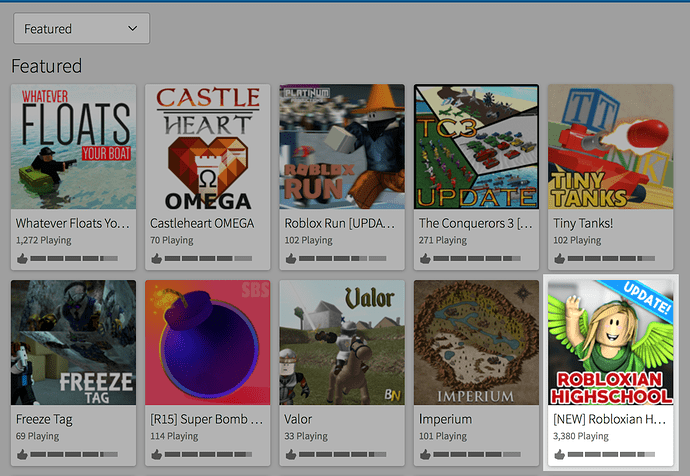Screen dimensions: 690x476
Task: Click the 'Featured' section heading
Action: click(x=47, y=66)
